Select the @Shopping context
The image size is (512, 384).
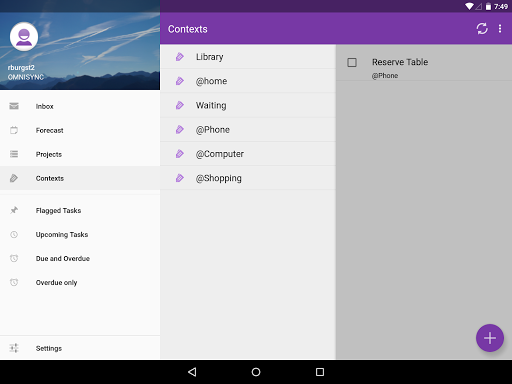[x=248, y=178]
